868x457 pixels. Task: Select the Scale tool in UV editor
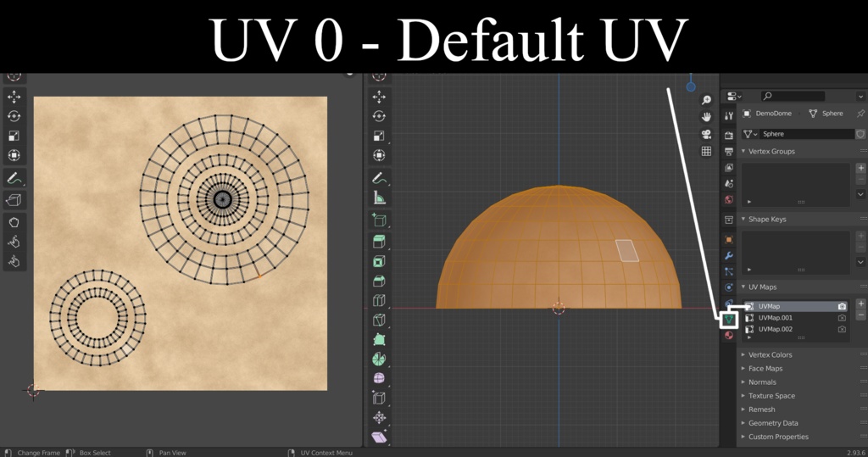[14, 136]
